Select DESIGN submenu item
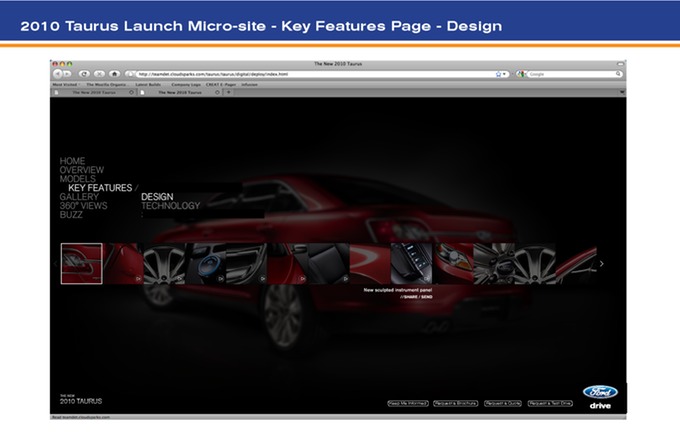 [x=157, y=197]
